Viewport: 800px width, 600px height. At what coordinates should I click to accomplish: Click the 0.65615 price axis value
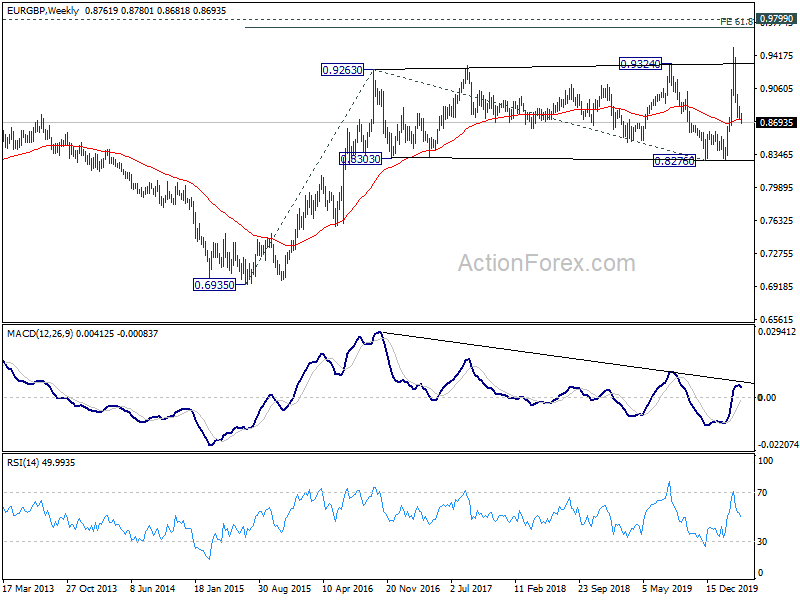(777, 320)
